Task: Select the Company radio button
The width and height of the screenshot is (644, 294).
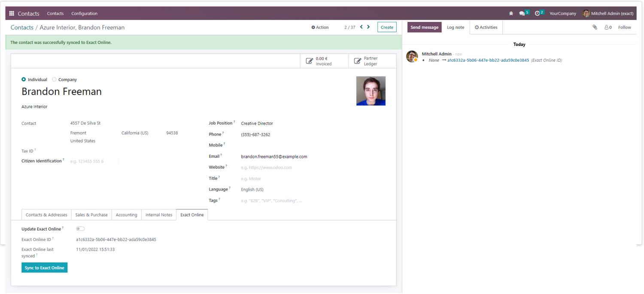Action: coord(55,80)
